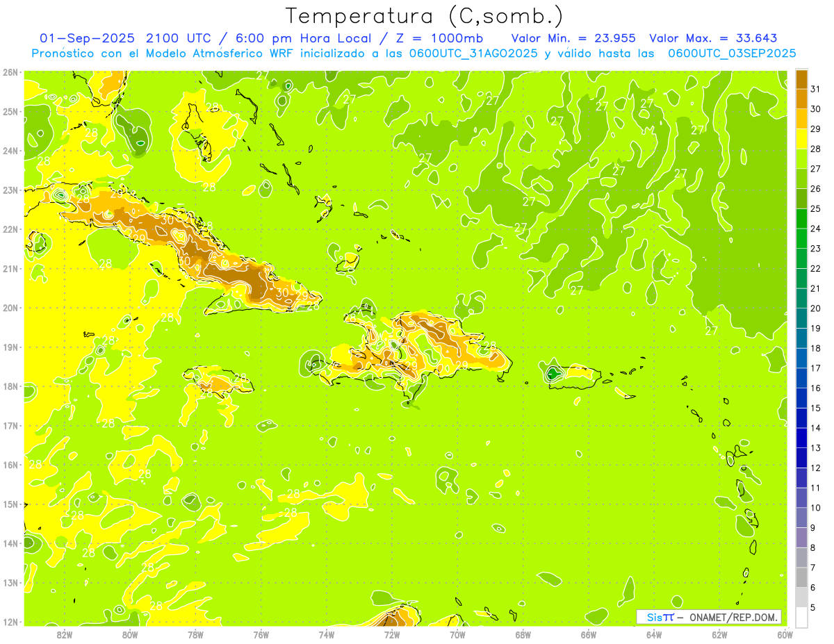The image size is (834, 644).
Task: Click "Valor Max. = 33.643" text
Action: pyautogui.click(x=713, y=38)
